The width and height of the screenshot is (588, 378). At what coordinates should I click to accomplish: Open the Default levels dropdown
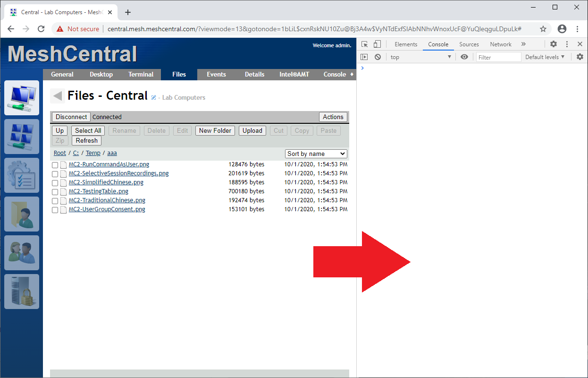point(545,57)
